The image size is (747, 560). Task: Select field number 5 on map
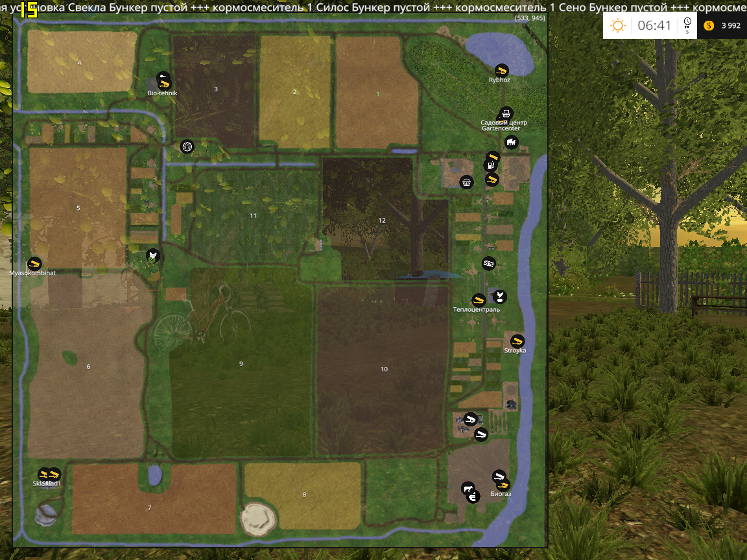78,208
